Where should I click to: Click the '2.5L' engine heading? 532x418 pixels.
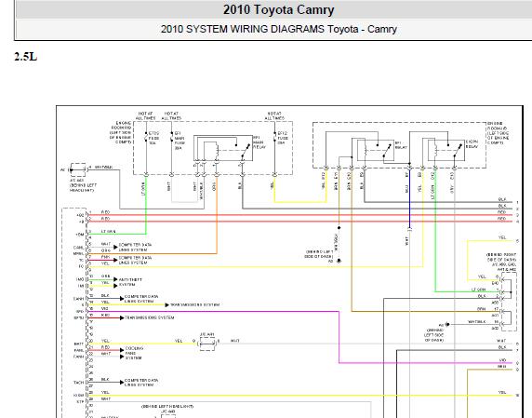pyautogui.click(x=25, y=57)
